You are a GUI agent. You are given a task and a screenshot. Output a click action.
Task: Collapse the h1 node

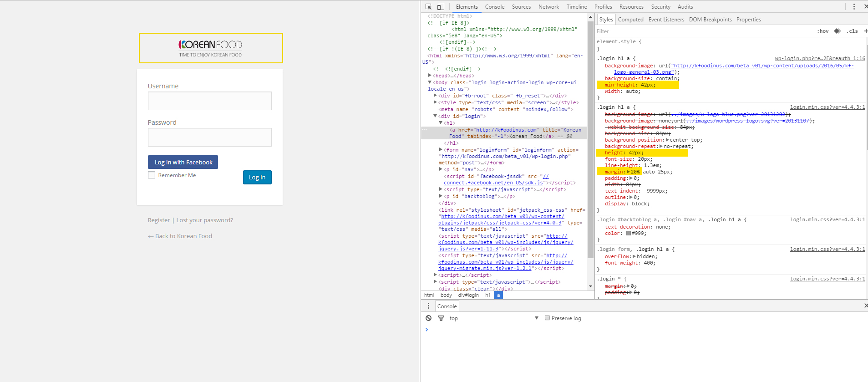coord(441,123)
